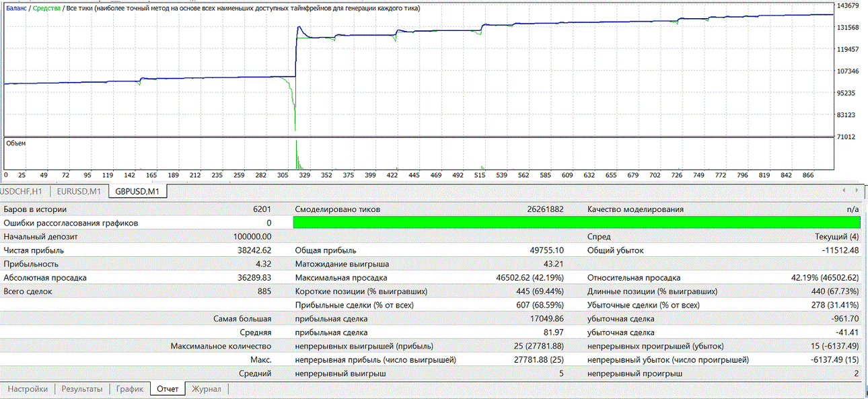Select the Отчет tab
The width and height of the screenshot is (868, 399).
(168, 389)
